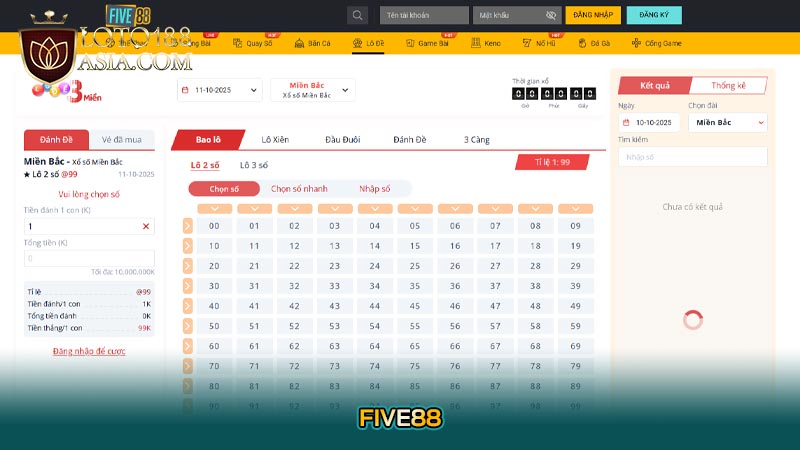Focus the Mật khẩu field
This screenshot has width=800, height=450.
[517, 15]
